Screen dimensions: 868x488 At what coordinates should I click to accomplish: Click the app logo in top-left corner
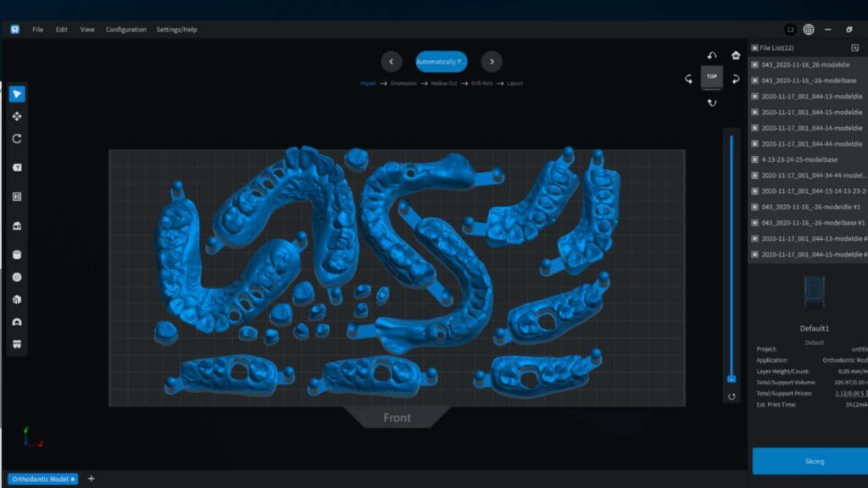click(14, 30)
